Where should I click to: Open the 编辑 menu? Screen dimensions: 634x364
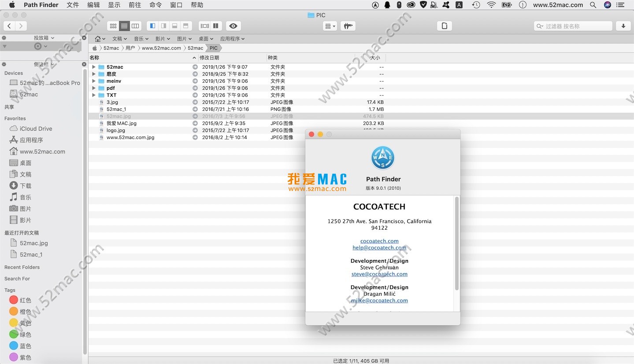point(93,5)
